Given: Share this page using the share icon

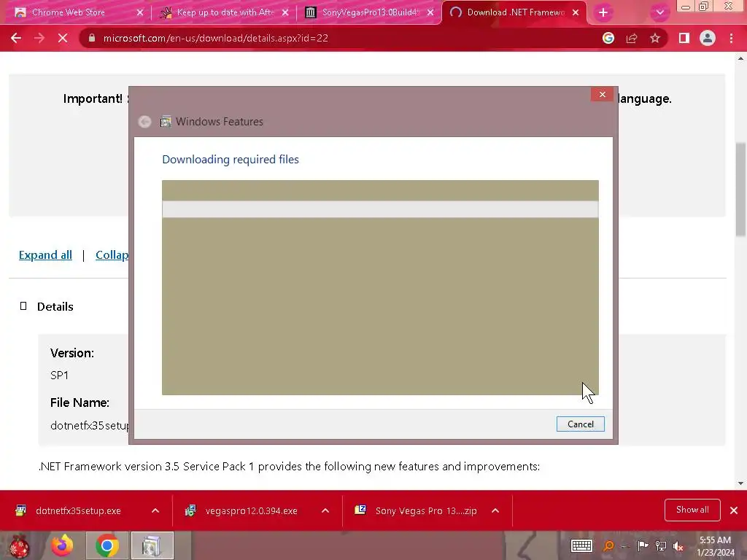Looking at the screenshot, I should (x=632, y=38).
